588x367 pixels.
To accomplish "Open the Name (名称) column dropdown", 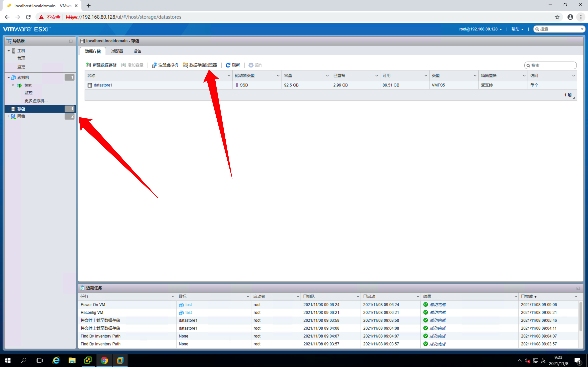I will tap(229, 76).
